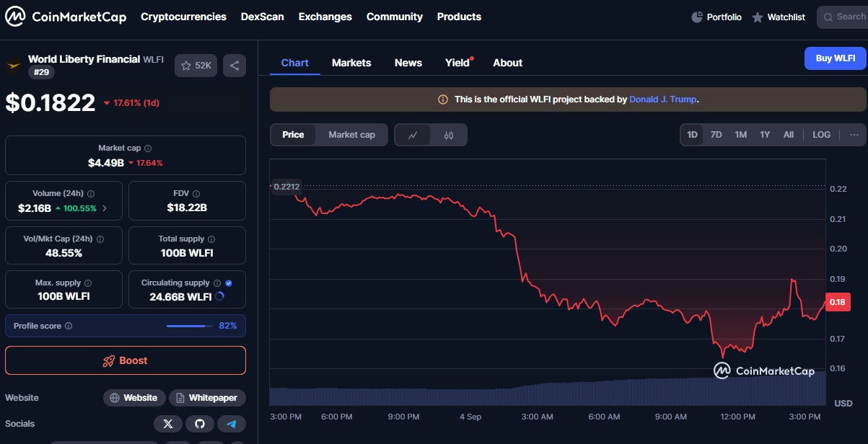The height and width of the screenshot is (444, 868).
Task: Click the World Liberty Financial coin logo
Action: (x=14, y=66)
